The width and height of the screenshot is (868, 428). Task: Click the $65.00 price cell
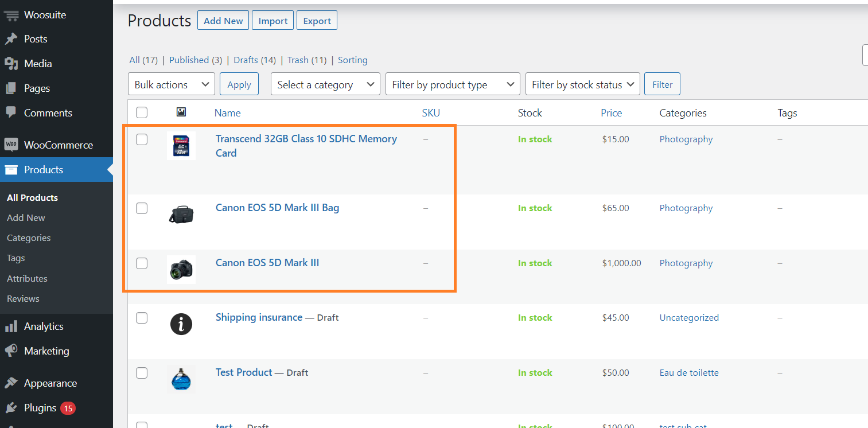coord(616,208)
